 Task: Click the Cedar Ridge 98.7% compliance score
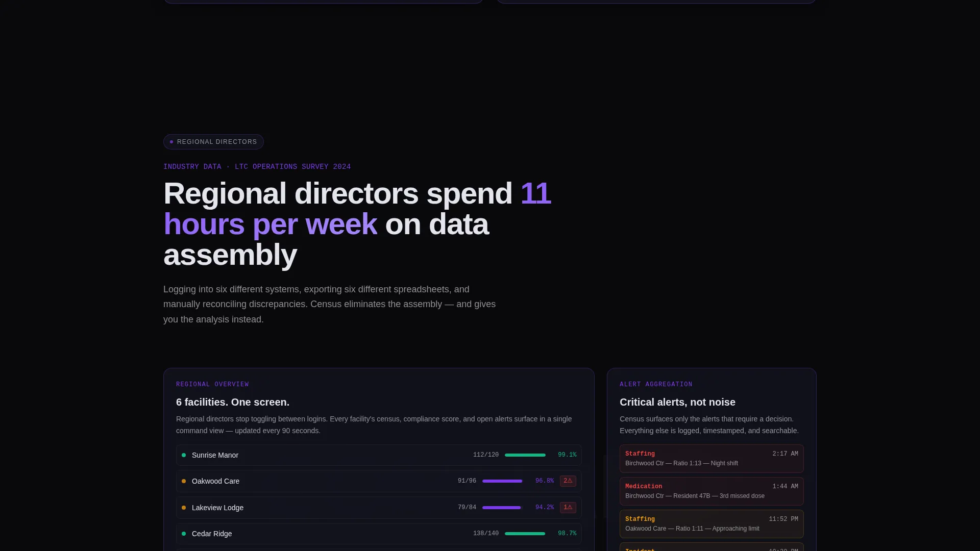coord(567,534)
